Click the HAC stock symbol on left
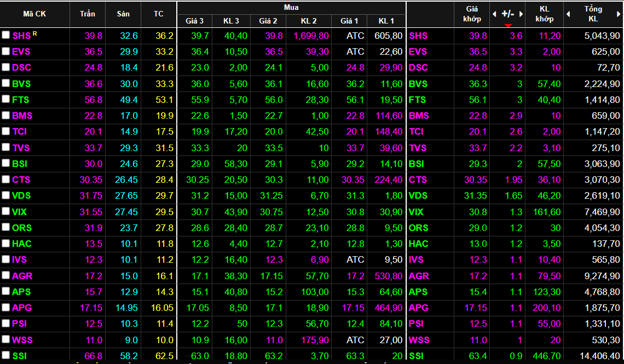 22,244
